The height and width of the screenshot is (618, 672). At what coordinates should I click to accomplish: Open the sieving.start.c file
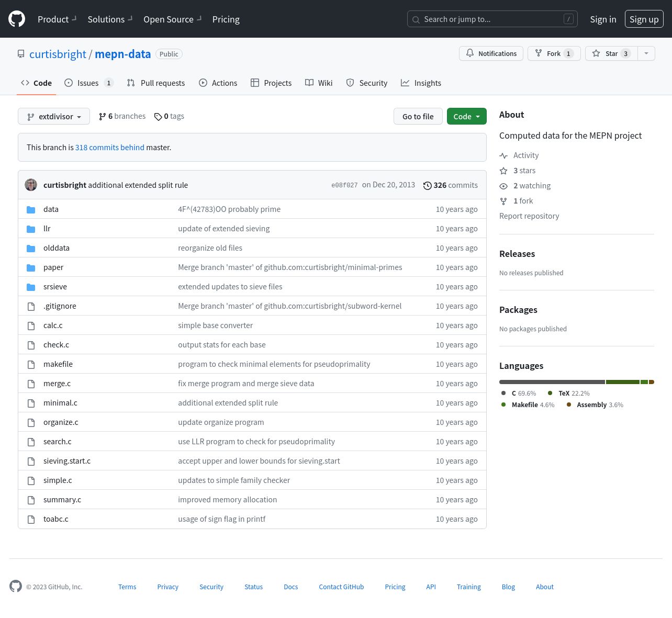[x=67, y=461]
